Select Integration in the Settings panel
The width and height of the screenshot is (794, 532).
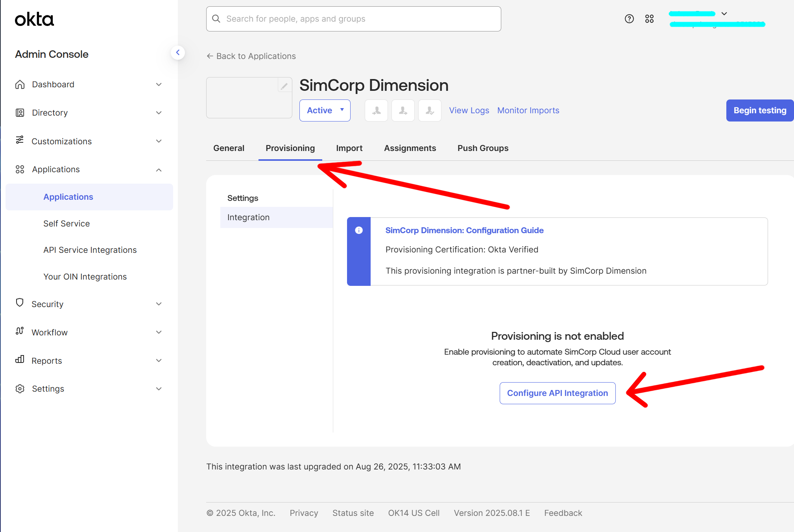point(248,217)
